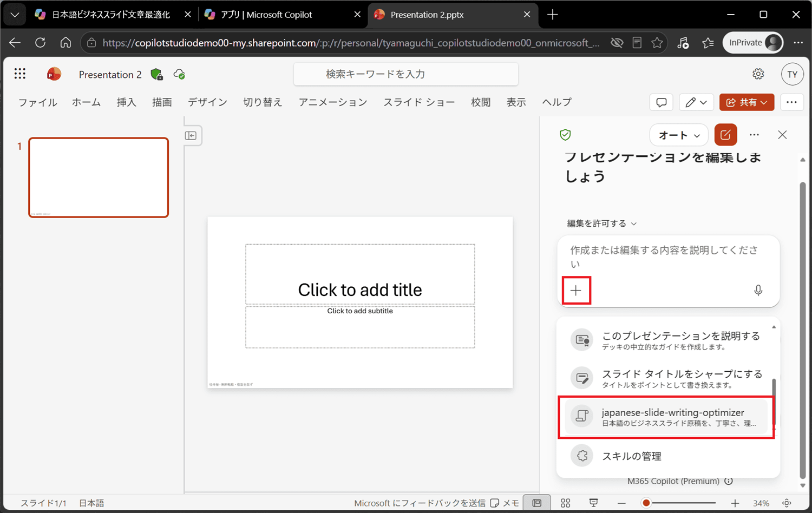Expand the 編集を許可する dropdown
812x513 pixels.
point(602,223)
